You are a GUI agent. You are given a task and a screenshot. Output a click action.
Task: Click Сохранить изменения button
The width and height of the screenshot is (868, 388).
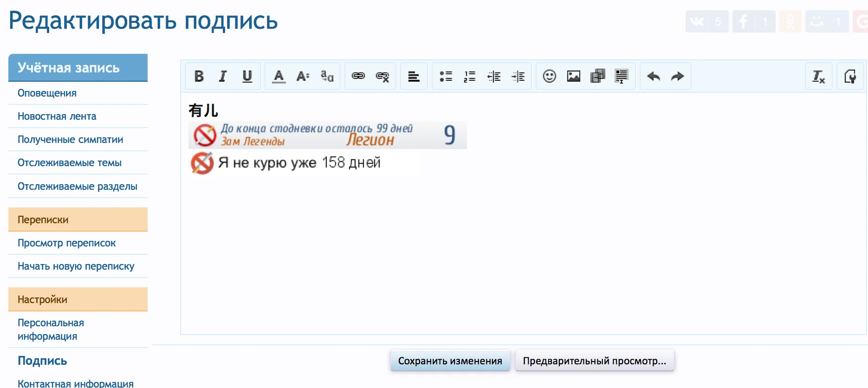[450, 361]
